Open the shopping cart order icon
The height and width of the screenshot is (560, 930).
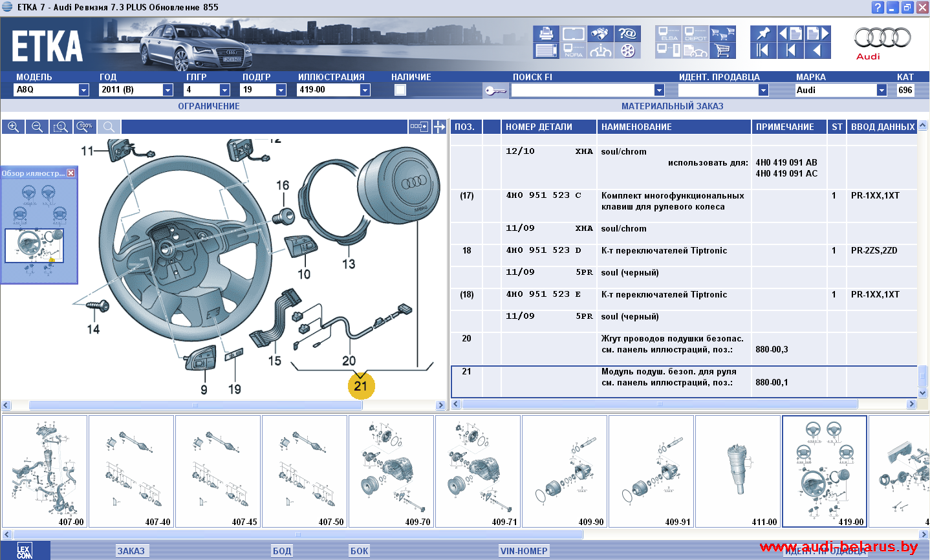[x=723, y=50]
